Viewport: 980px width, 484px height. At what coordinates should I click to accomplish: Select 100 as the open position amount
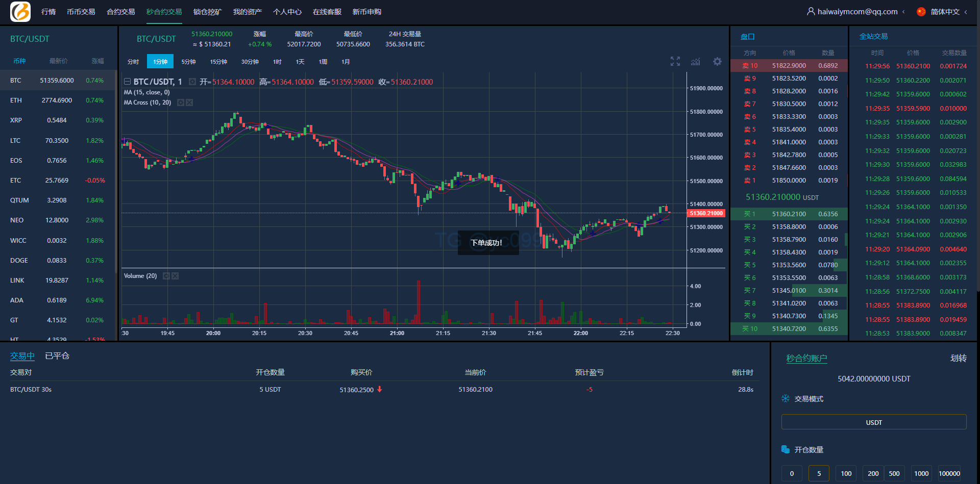click(846, 473)
